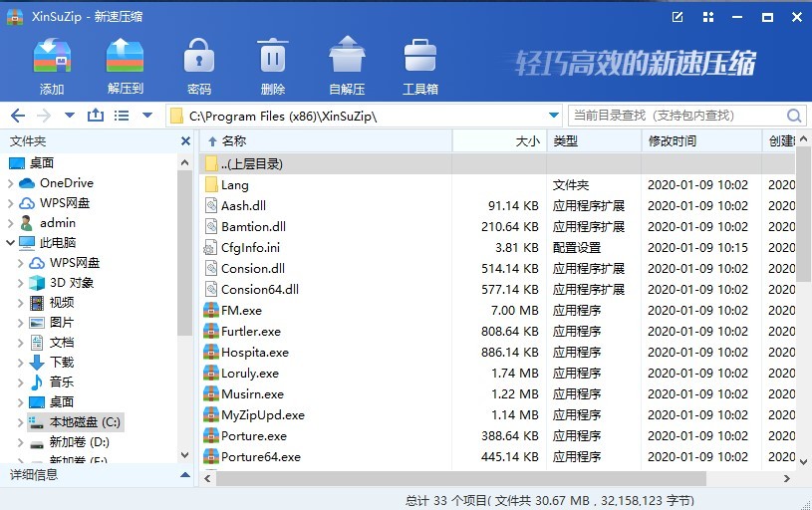Select the Furtler.exe file
The image size is (812, 510).
[x=497, y=332]
